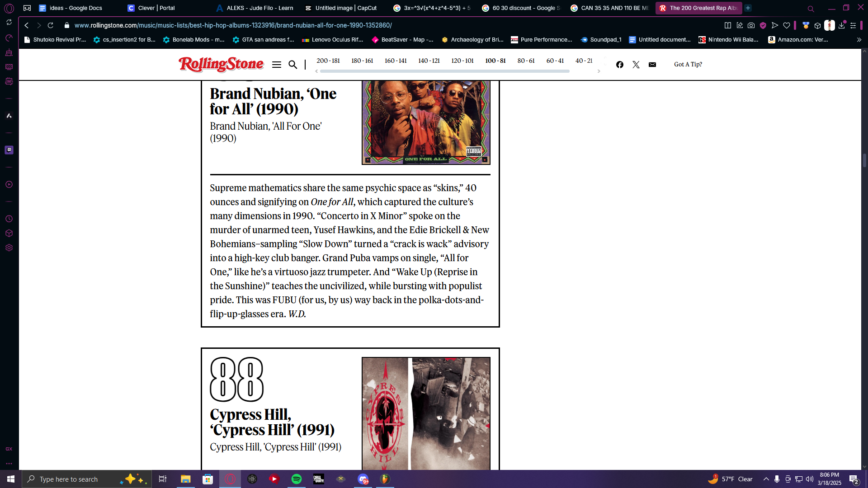This screenshot has width=868, height=488.
Task: Add page to bookmarks with heart icon
Action: (787, 25)
